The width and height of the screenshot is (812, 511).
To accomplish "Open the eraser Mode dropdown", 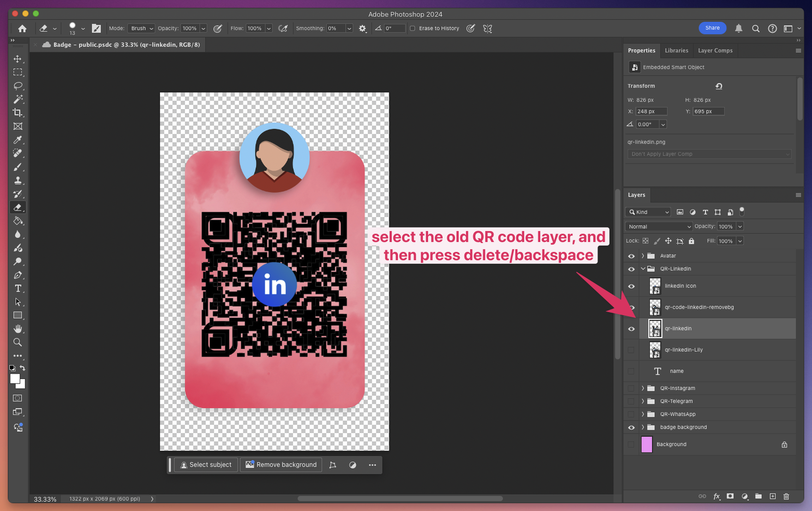I will click(141, 28).
